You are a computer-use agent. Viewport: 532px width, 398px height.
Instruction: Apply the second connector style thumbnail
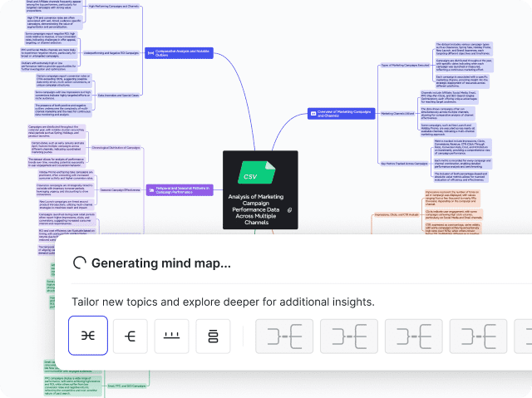pyautogui.click(x=347, y=336)
